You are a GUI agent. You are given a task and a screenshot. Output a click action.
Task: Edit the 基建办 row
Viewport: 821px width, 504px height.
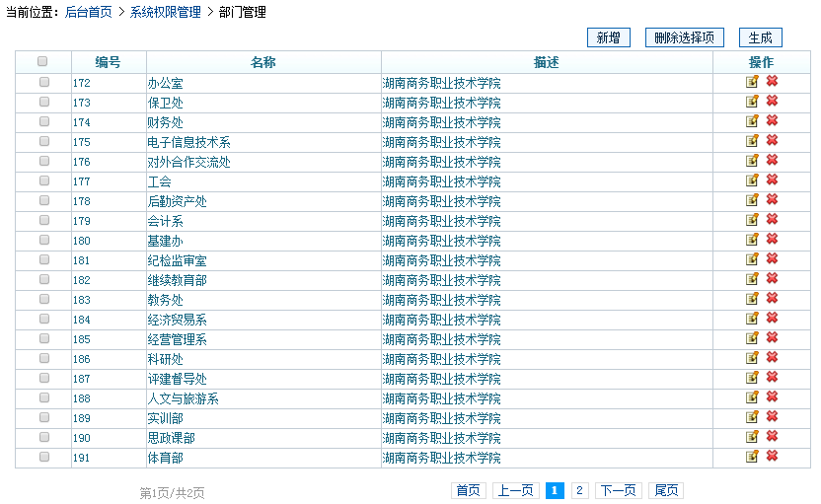pyautogui.click(x=752, y=240)
